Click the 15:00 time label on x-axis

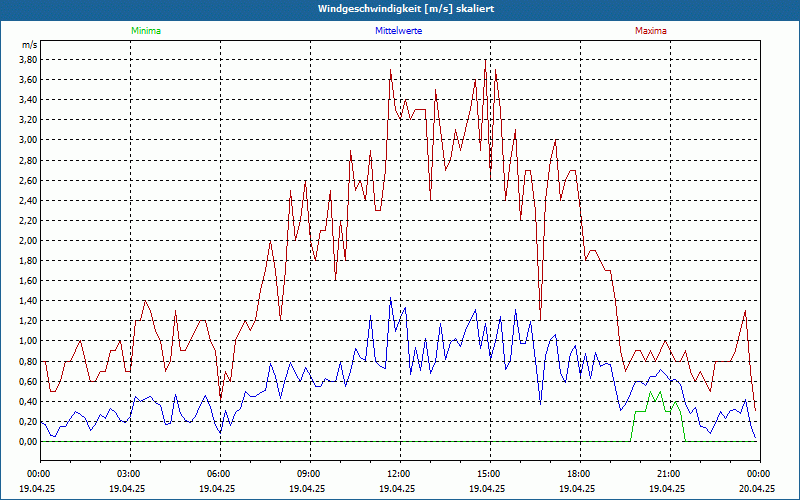click(490, 474)
